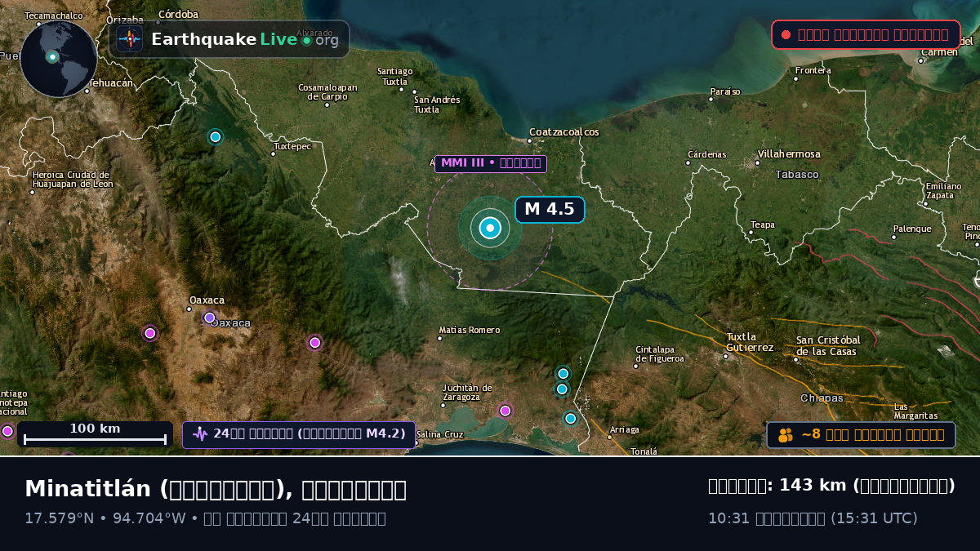Click the Minatitlán location heading
This screenshot has width=980, height=551.
(216, 489)
